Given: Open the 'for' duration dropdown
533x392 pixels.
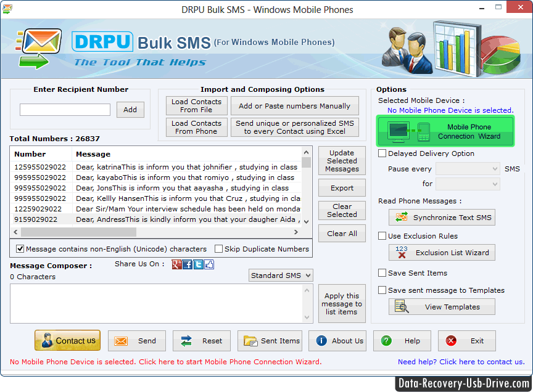Looking at the screenshot, I should click(x=468, y=184).
